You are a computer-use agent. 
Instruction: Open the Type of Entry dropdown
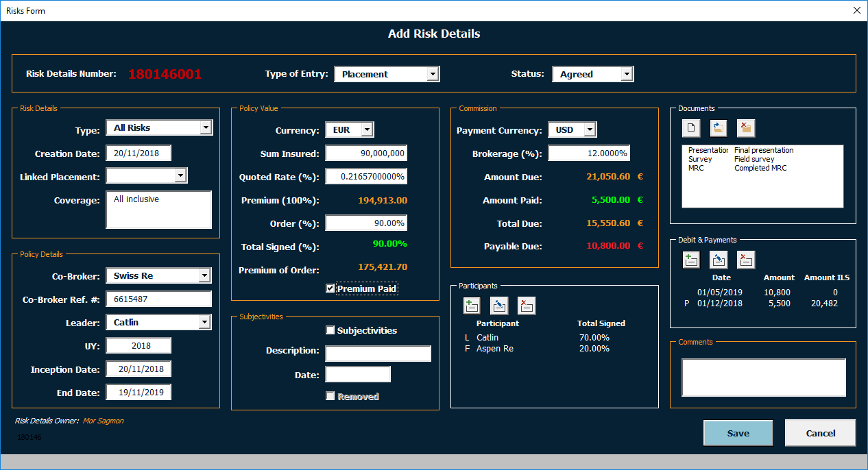click(432, 74)
